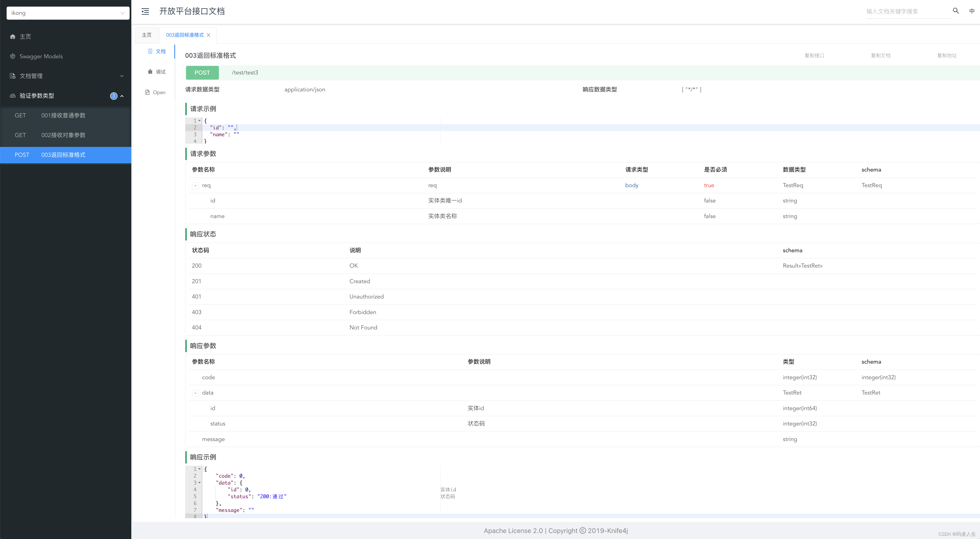This screenshot has height=539, width=980.
Task: Open the 文档 side tab
Action: tap(156, 51)
